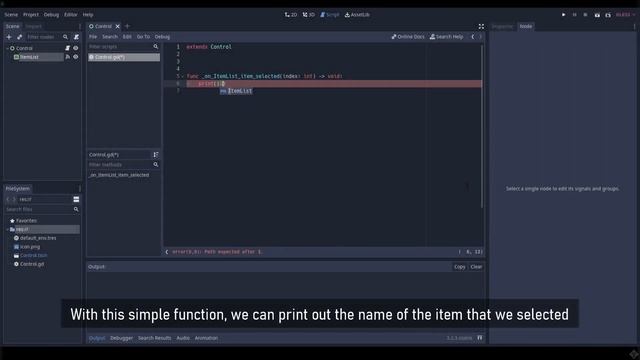Image resolution: width=640 pixels, height=360 pixels.
Task: Open Control.tscn scene file
Action: (x=33, y=256)
